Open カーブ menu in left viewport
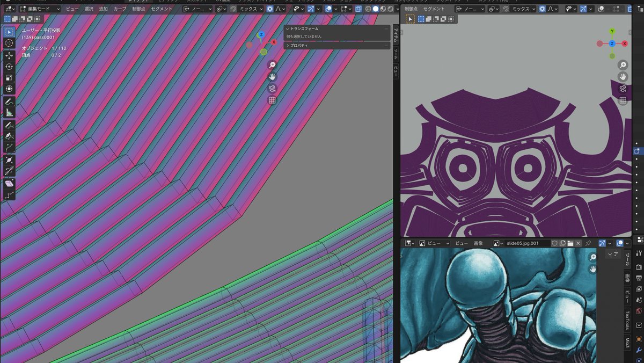 tap(120, 9)
